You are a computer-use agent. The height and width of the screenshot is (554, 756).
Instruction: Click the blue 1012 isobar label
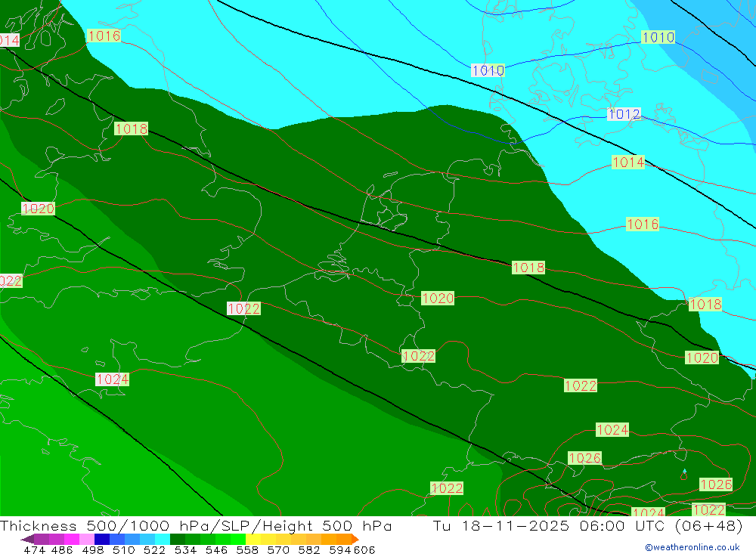[624, 114]
